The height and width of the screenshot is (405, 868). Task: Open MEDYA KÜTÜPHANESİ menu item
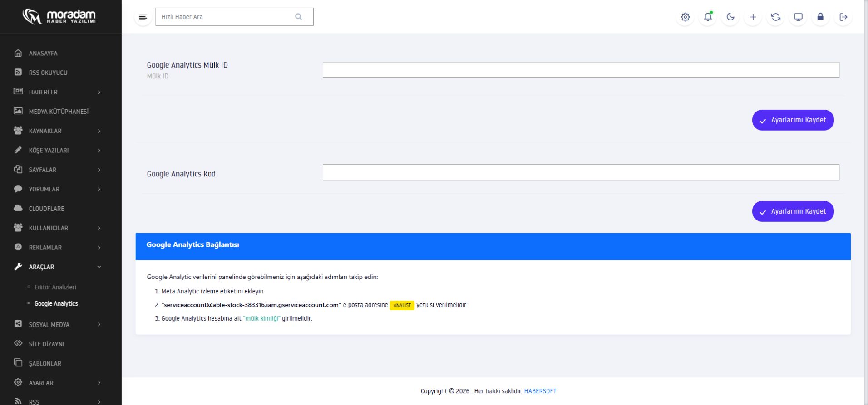[59, 112]
